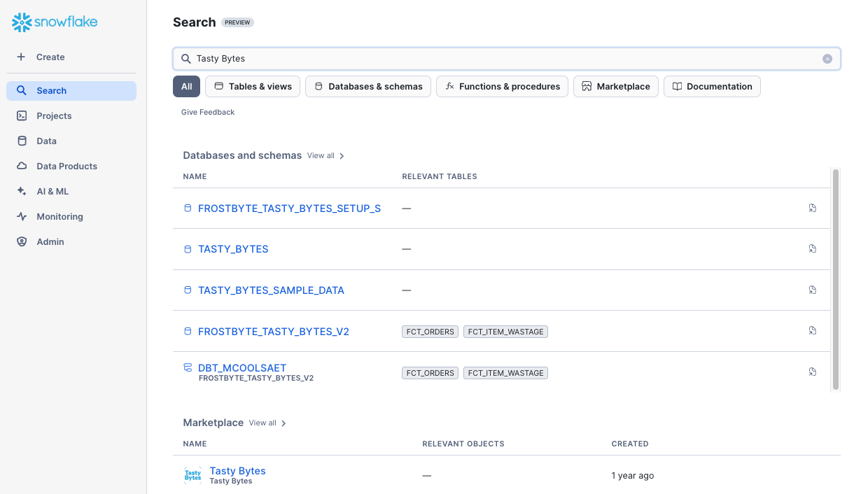Click the Give Feedback link
This screenshot has height=494, width=868.
tap(208, 113)
